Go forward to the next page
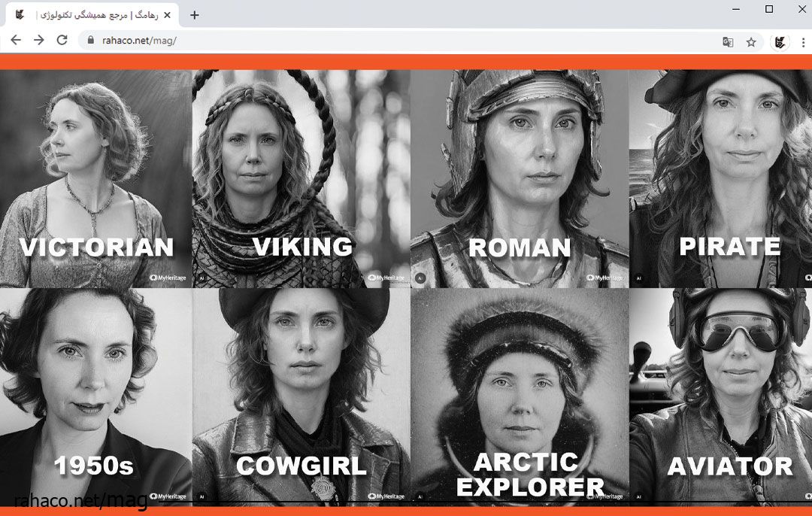The height and width of the screenshot is (516, 812). [x=39, y=41]
